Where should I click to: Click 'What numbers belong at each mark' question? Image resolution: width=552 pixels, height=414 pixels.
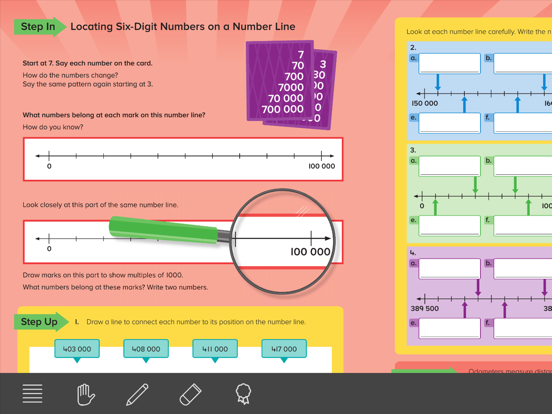click(x=114, y=115)
